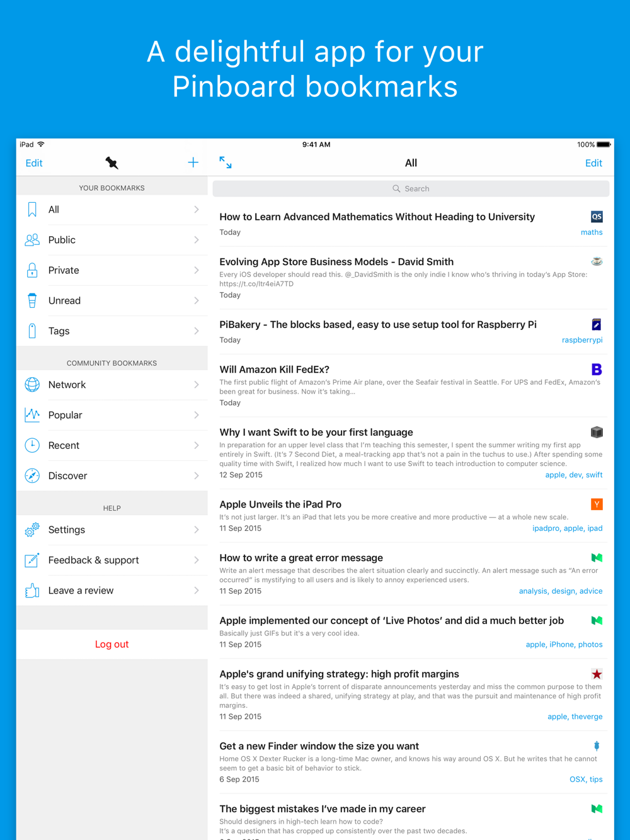Filter by the ipadpro tag
Screen dimensions: 630x840
coord(546,528)
